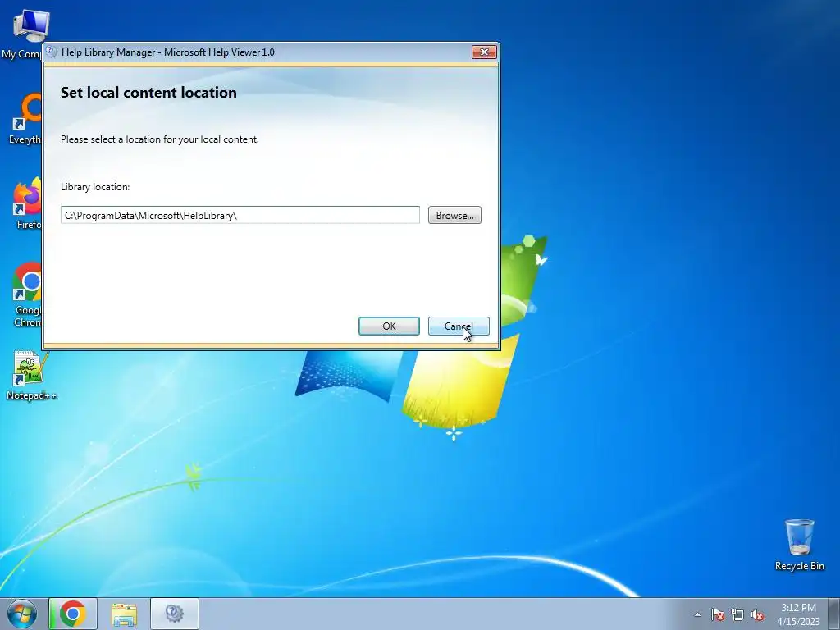Viewport: 840px width, 630px height.
Task: Click the OK button in the dialog
Action: 389,326
